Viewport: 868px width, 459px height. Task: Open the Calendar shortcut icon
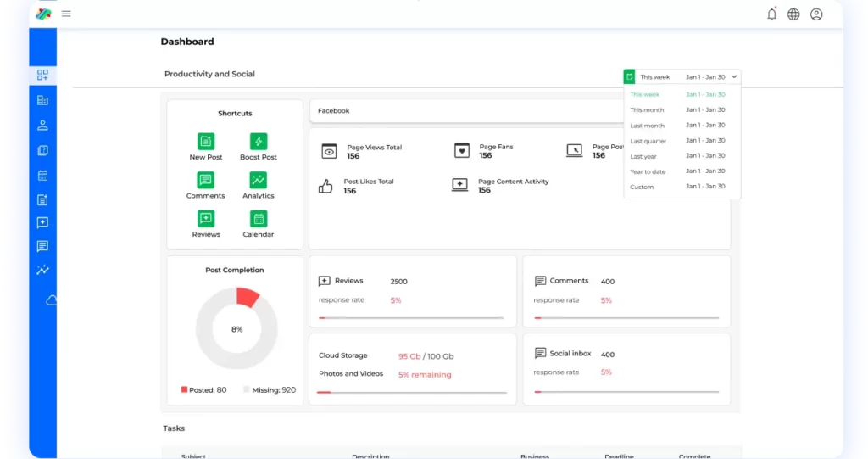[259, 219]
